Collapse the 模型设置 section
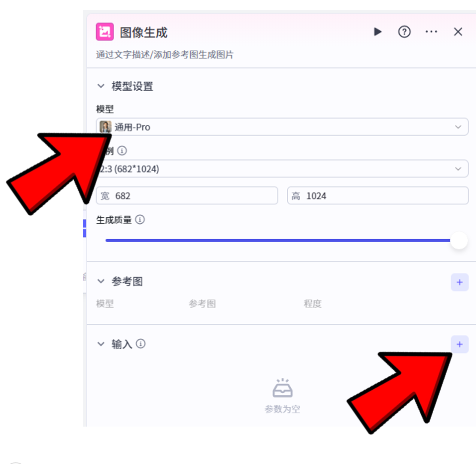Viewport: 476px width, 464px height. click(x=101, y=86)
